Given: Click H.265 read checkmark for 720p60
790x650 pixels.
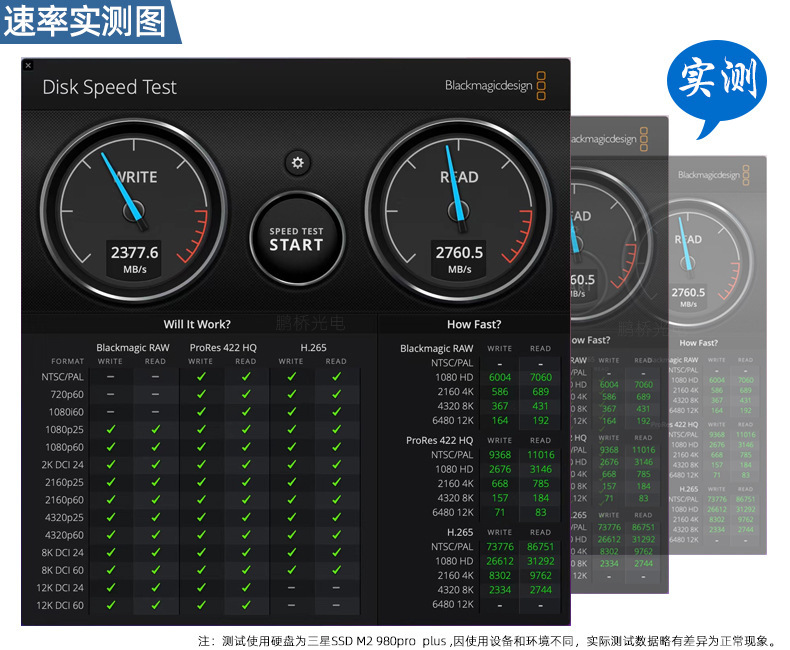Looking at the screenshot, I should click(x=336, y=394).
